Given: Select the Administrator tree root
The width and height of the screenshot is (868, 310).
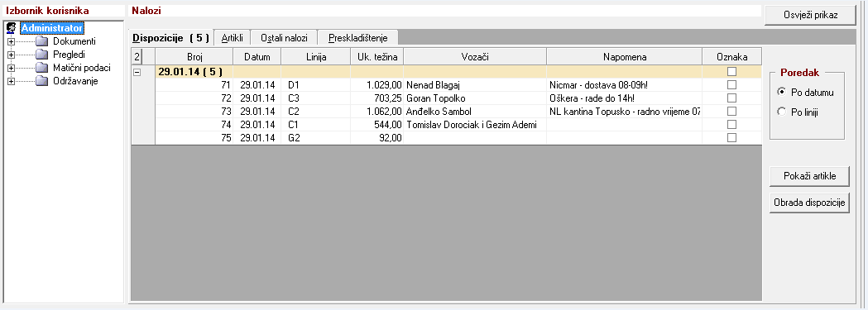Looking at the screenshot, I should [51, 27].
